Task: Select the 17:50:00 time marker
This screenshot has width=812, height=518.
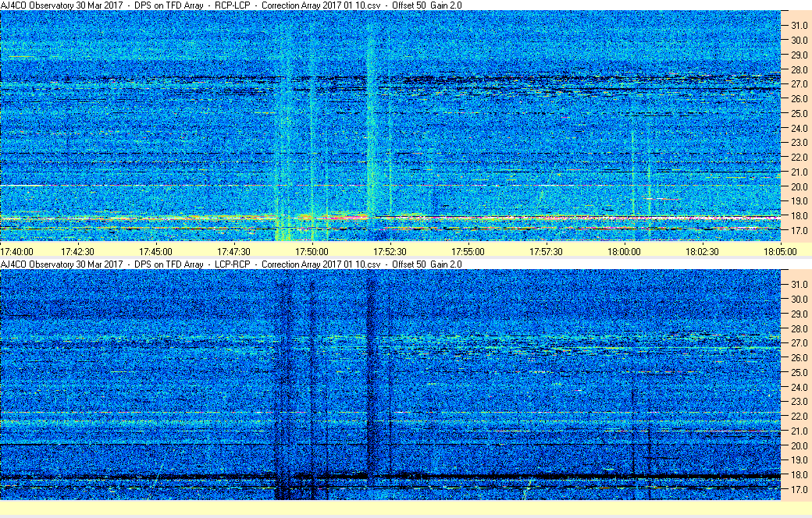Action: pyautogui.click(x=312, y=251)
